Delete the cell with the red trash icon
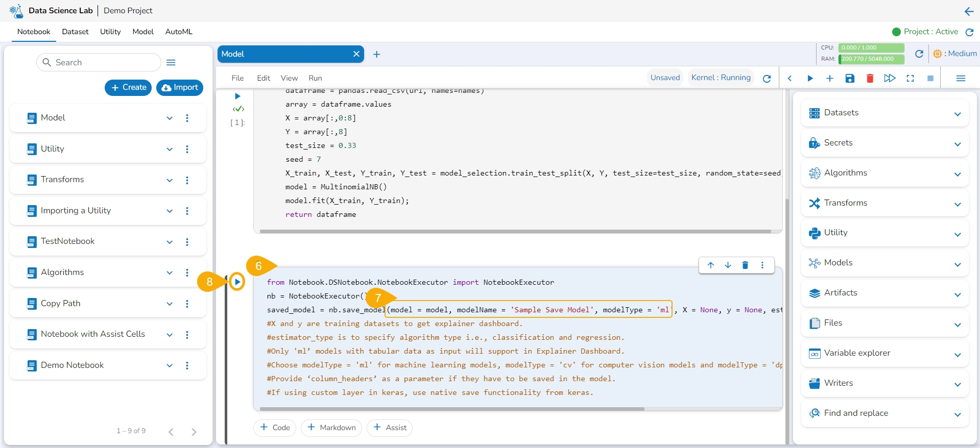 coord(870,78)
